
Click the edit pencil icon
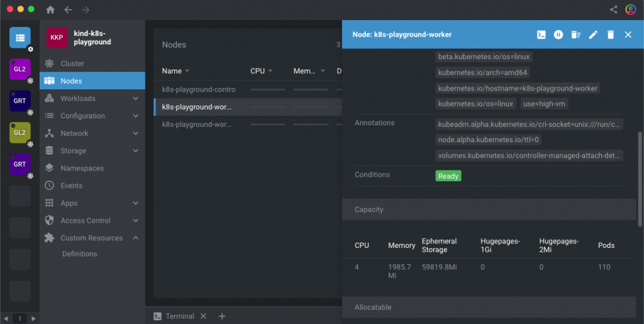click(x=593, y=35)
